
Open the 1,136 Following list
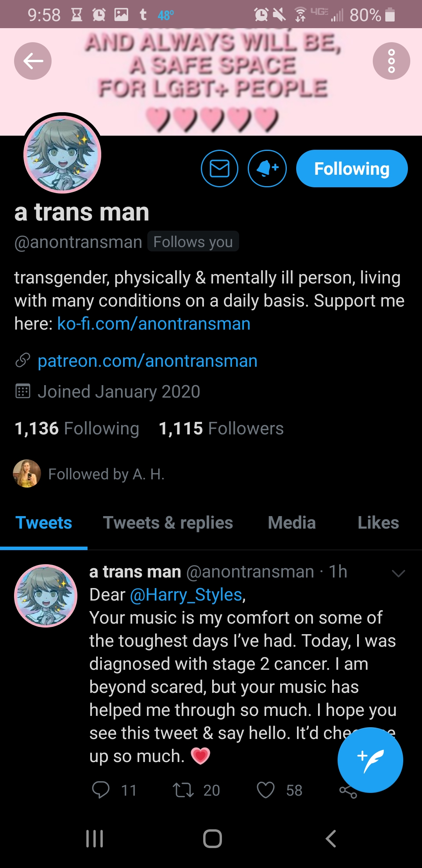click(77, 428)
